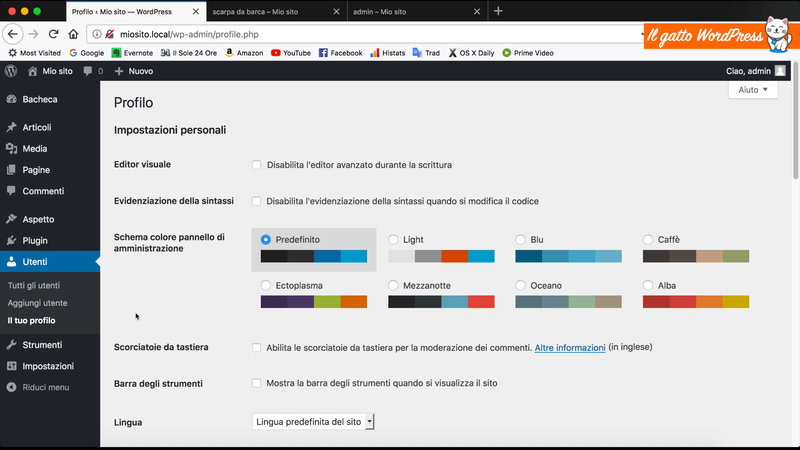Viewport: 800px width, 450px height.
Task: Close the scarpa da barca tab
Action: pyautogui.click(x=336, y=11)
